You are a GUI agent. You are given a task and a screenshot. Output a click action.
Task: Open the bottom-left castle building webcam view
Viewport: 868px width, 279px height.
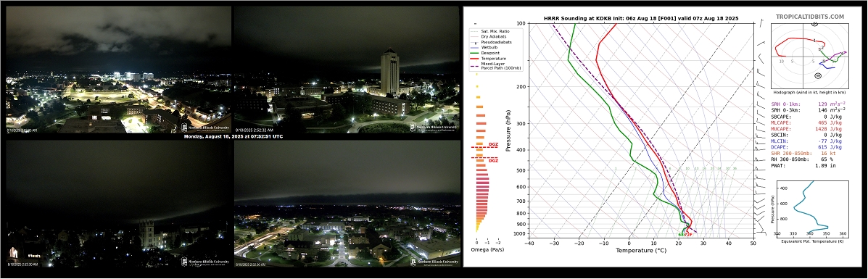(x=118, y=204)
